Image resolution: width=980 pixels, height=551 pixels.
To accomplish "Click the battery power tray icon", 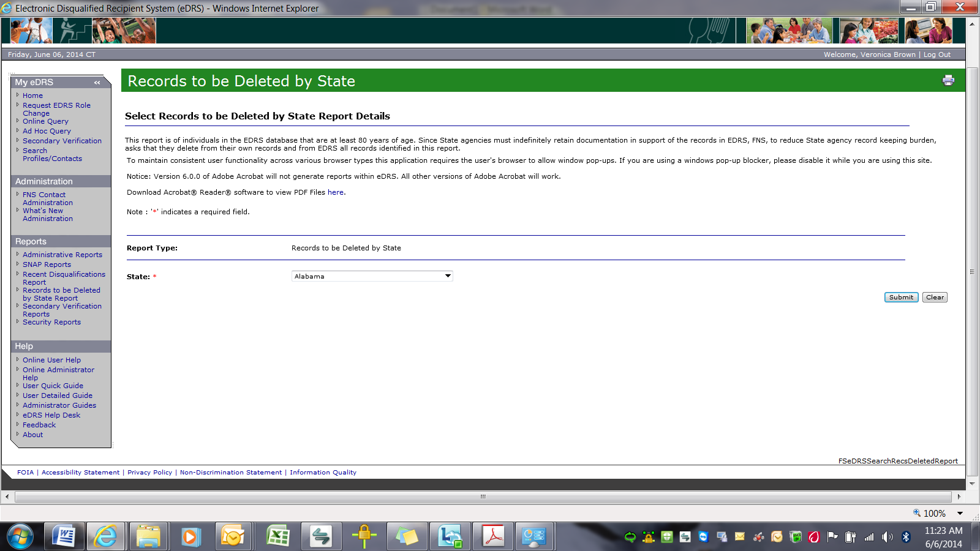I will click(850, 537).
